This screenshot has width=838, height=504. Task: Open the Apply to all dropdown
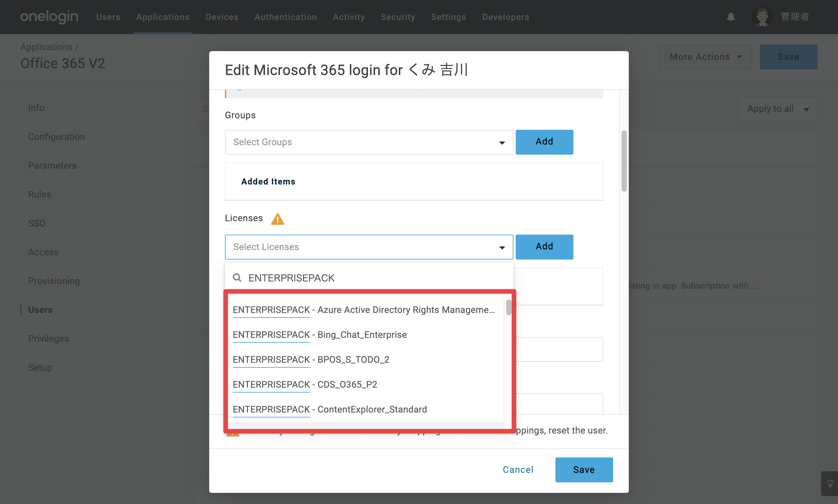(778, 109)
